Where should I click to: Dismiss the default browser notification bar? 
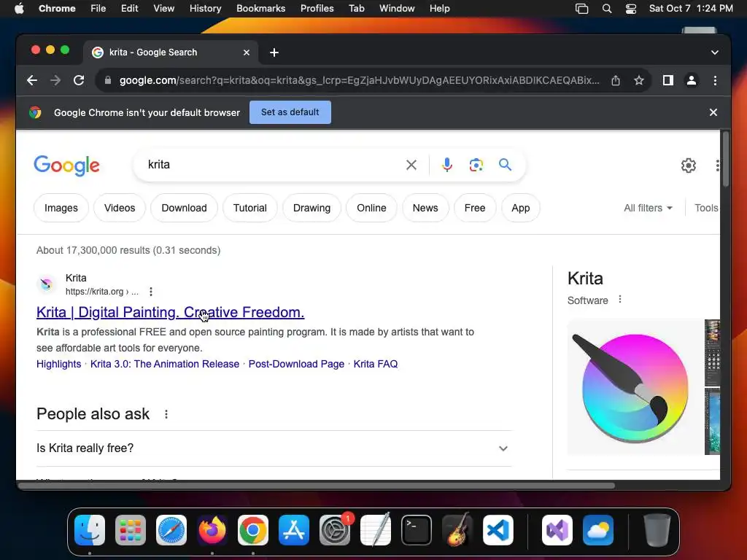coord(713,112)
